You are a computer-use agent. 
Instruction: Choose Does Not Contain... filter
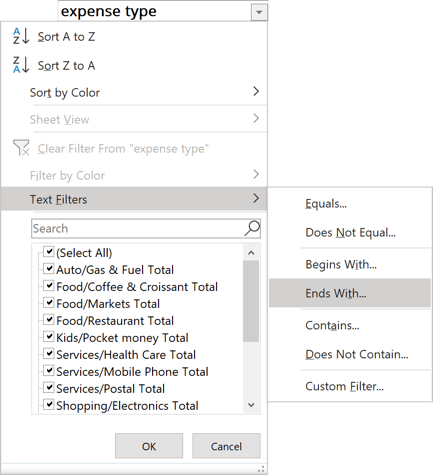350,354
